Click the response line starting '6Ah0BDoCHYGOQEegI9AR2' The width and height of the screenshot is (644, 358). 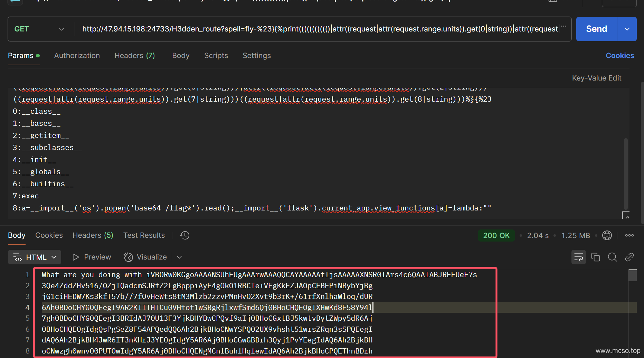coord(207,308)
